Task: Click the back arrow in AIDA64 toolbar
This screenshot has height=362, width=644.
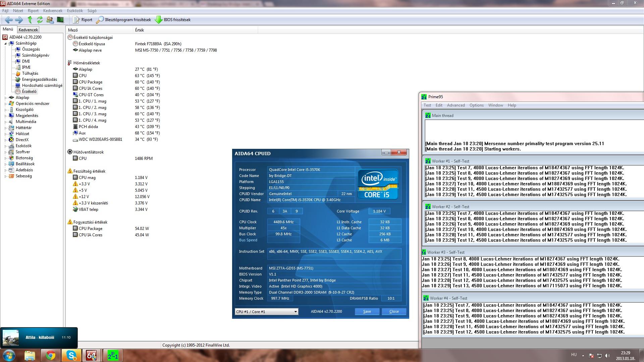Action: pos(9,20)
